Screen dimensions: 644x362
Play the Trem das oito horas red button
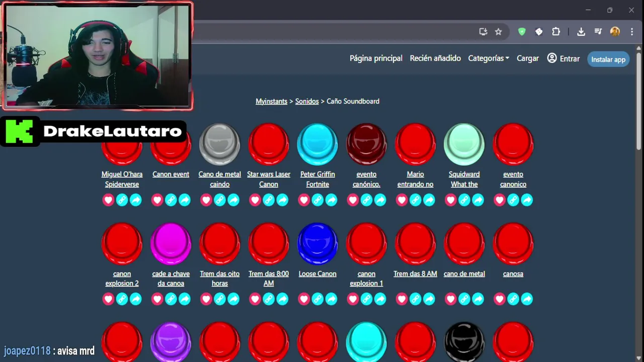(220, 244)
